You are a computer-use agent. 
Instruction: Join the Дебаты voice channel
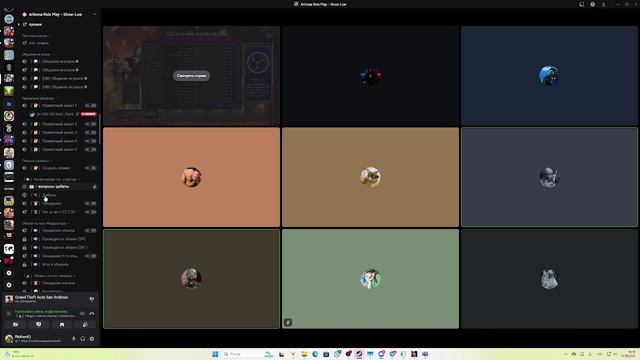(x=59, y=195)
